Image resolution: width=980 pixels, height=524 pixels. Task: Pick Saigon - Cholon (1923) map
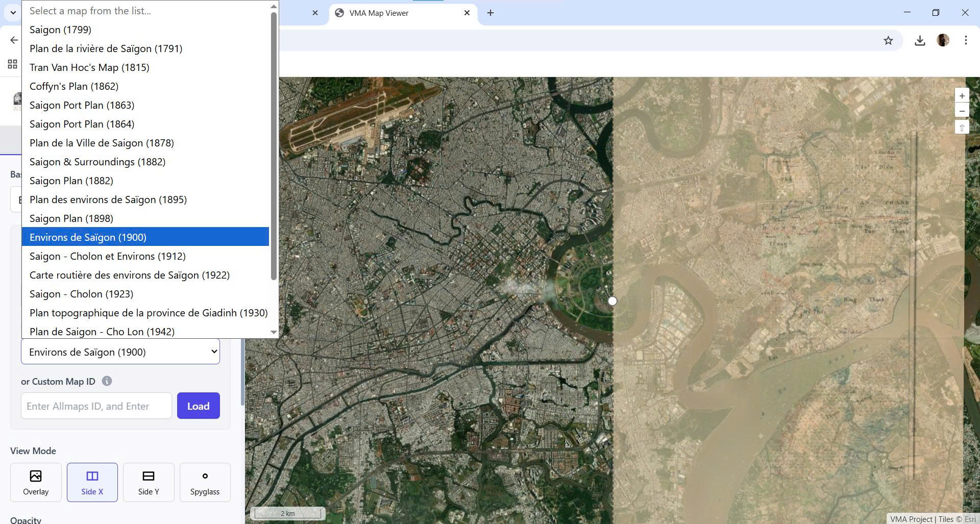coord(81,294)
